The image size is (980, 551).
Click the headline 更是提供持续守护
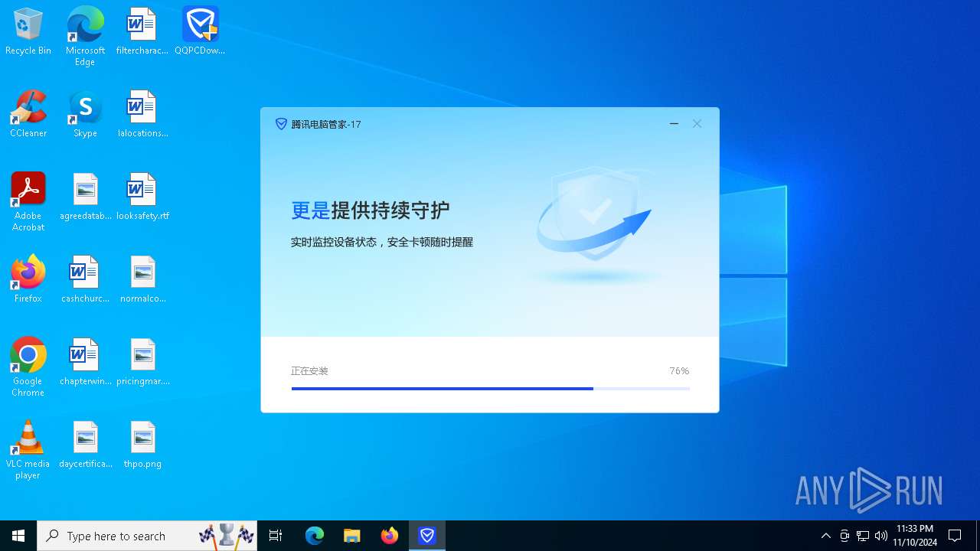[371, 210]
